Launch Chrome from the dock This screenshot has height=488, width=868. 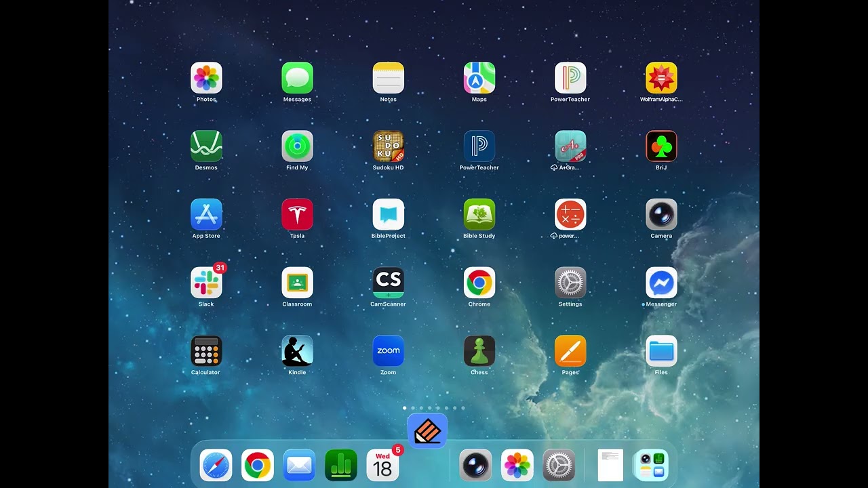click(258, 466)
